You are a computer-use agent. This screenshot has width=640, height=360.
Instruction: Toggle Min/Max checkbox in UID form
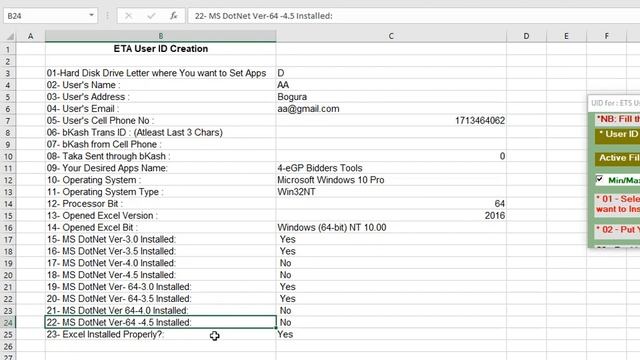(599, 179)
